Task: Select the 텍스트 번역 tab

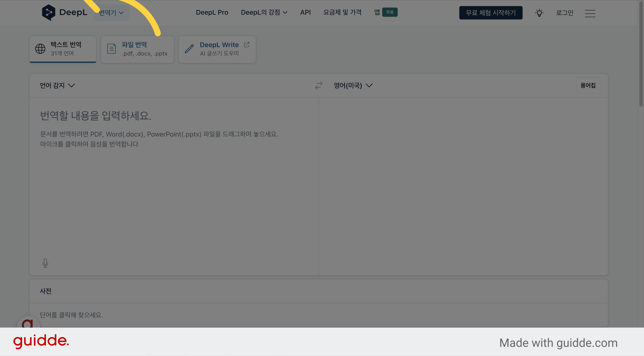Action: 63,49
